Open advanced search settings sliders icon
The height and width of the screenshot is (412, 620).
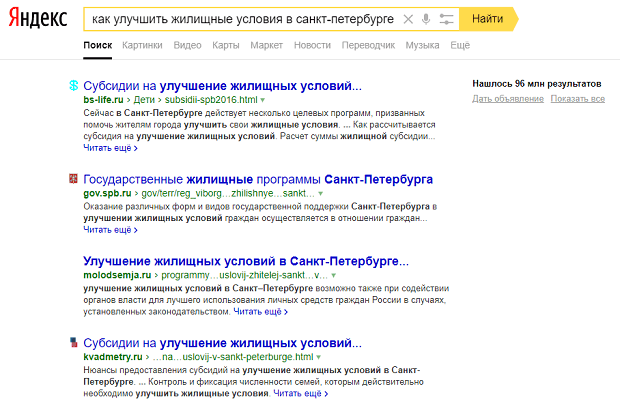pos(446,19)
